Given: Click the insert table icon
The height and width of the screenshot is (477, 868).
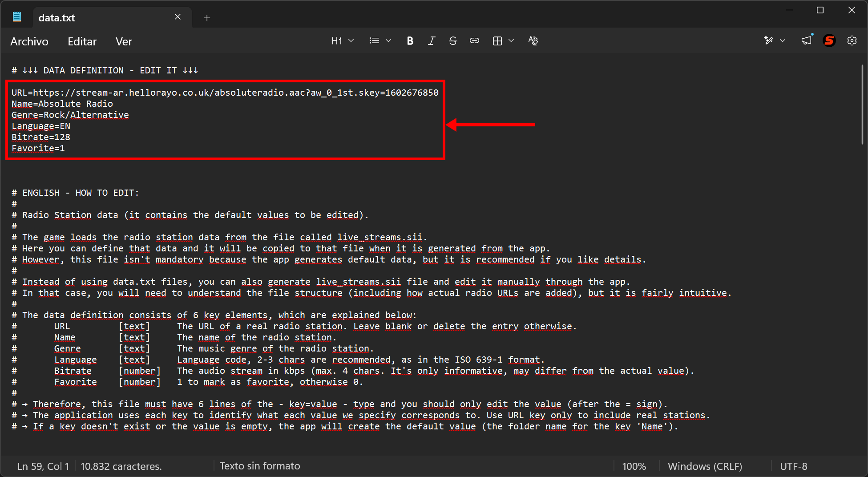Looking at the screenshot, I should (x=497, y=41).
